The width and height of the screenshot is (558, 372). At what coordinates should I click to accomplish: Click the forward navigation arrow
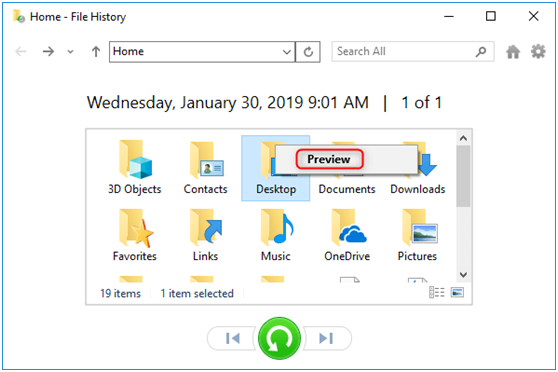[48, 52]
